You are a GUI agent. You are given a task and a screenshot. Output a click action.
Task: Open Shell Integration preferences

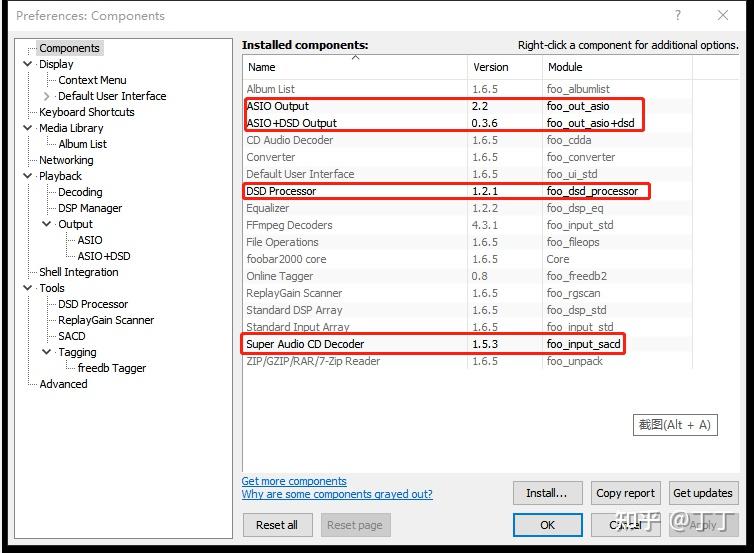(x=79, y=272)
